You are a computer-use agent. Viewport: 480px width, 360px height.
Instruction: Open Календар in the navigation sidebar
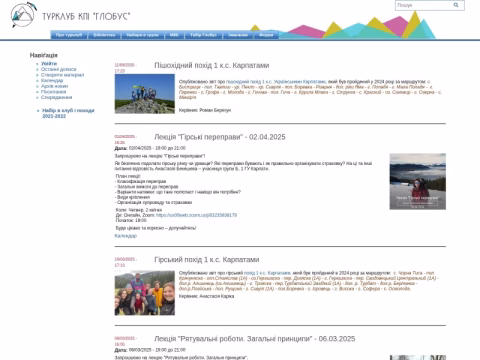coord(52,80)
